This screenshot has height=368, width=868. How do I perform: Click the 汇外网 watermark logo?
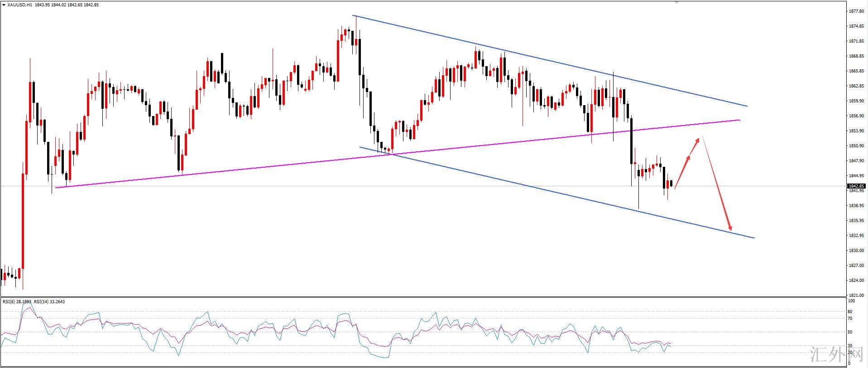[x=830, y=358]
